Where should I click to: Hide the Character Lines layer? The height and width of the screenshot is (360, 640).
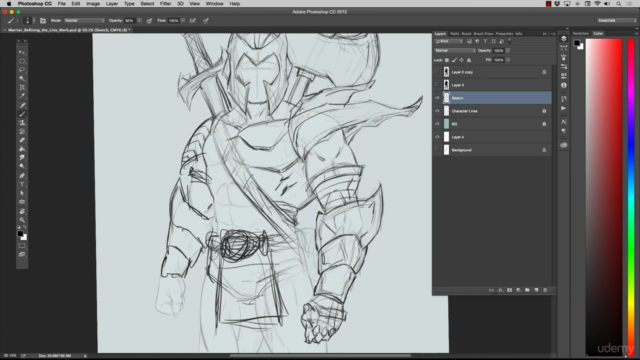(x=437, y=111)
